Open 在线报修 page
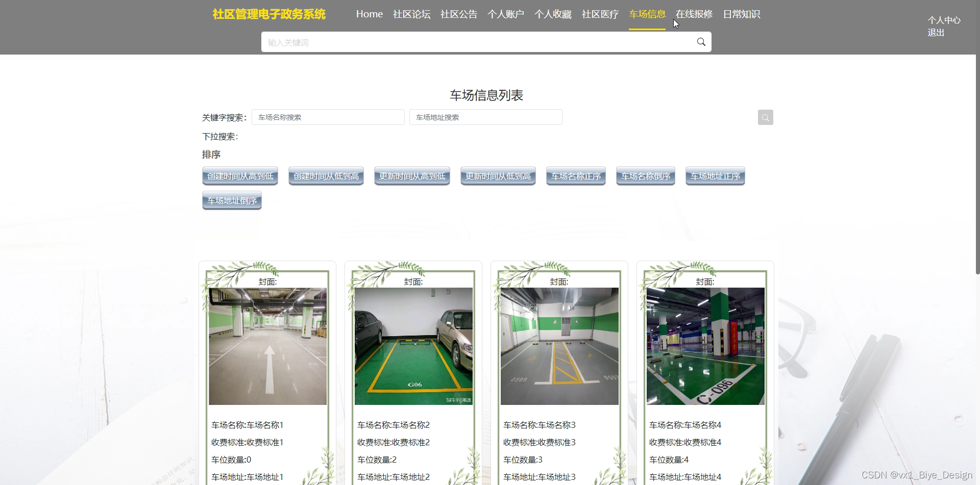980x485 pixels. click(x=694, y=14)
